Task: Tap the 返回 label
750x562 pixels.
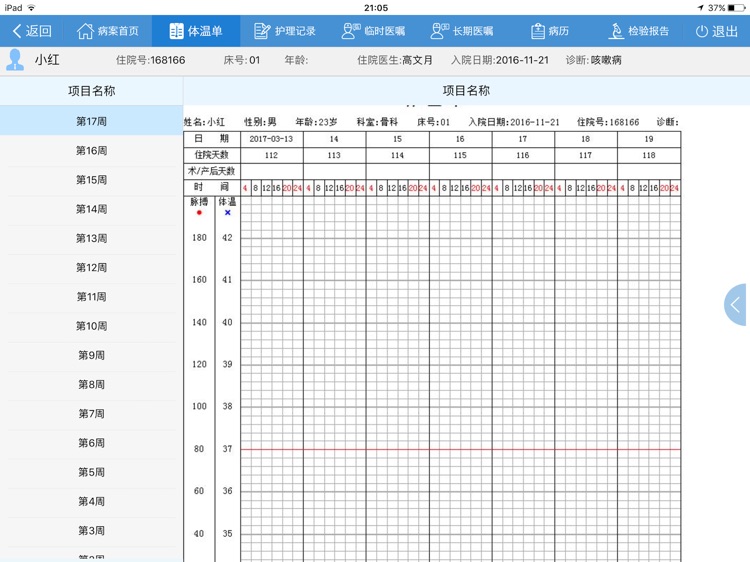Action: (x=38, y=31)
